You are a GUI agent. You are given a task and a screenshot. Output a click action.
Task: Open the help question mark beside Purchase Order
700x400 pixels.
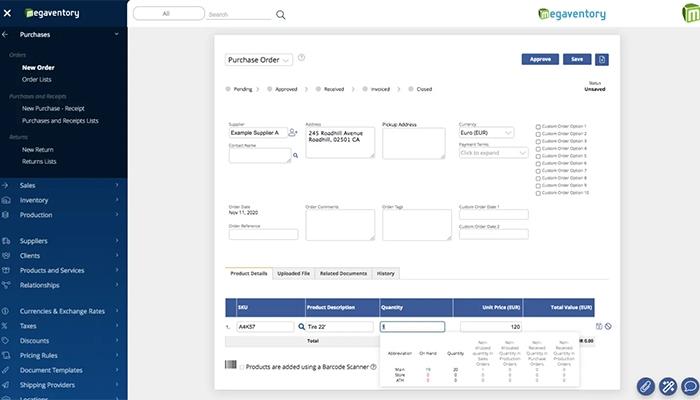(301, 58)
